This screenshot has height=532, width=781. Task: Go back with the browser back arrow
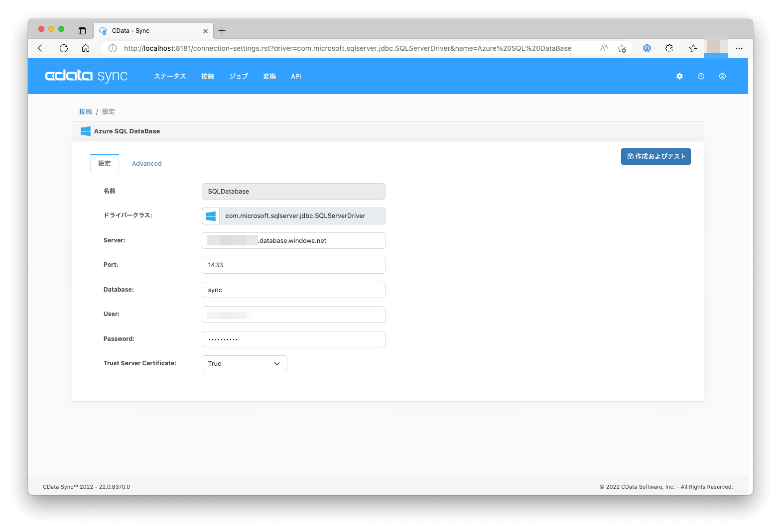[x=42, y=48]
